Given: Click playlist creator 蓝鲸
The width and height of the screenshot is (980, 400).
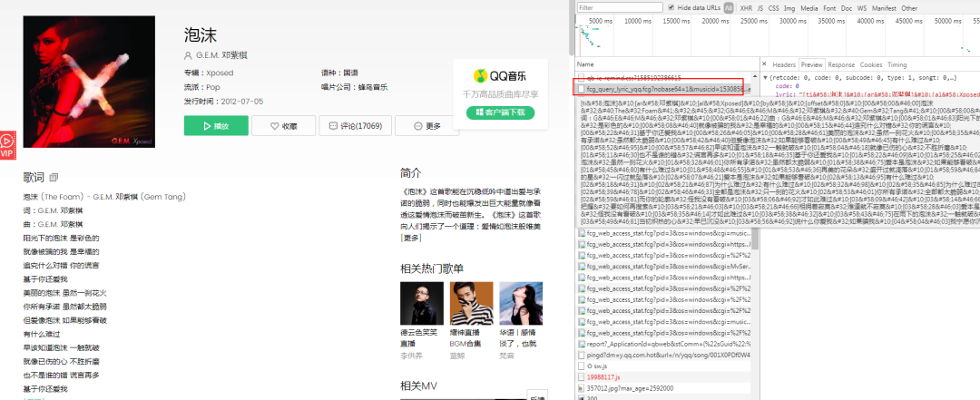Looking at the screenshot, I should (x=457, y=356).
